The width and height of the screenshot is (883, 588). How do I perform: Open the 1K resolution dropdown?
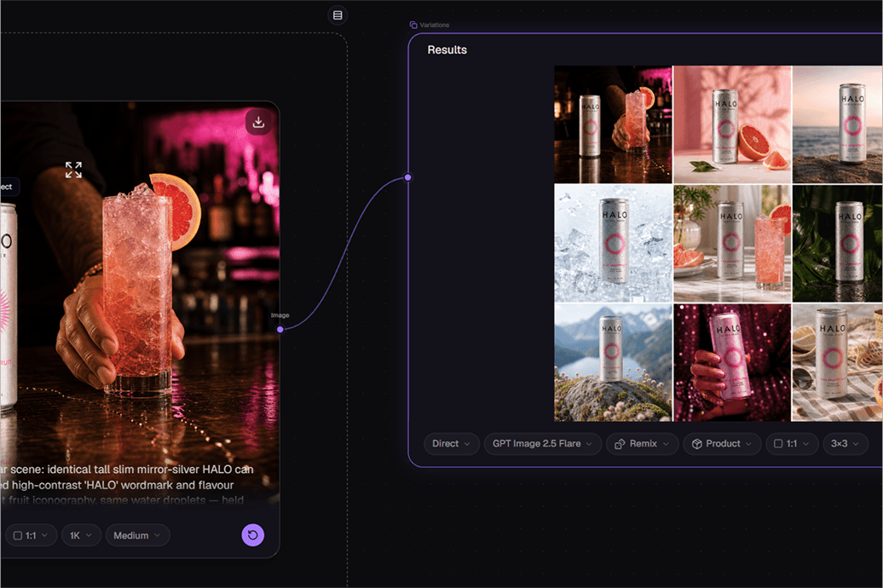(x=81, y=535)
